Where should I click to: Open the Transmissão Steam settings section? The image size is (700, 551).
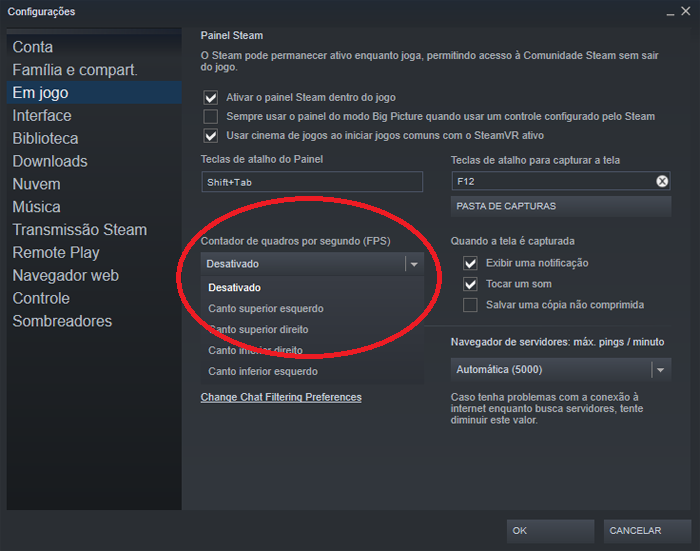click(x=94, y=230)
